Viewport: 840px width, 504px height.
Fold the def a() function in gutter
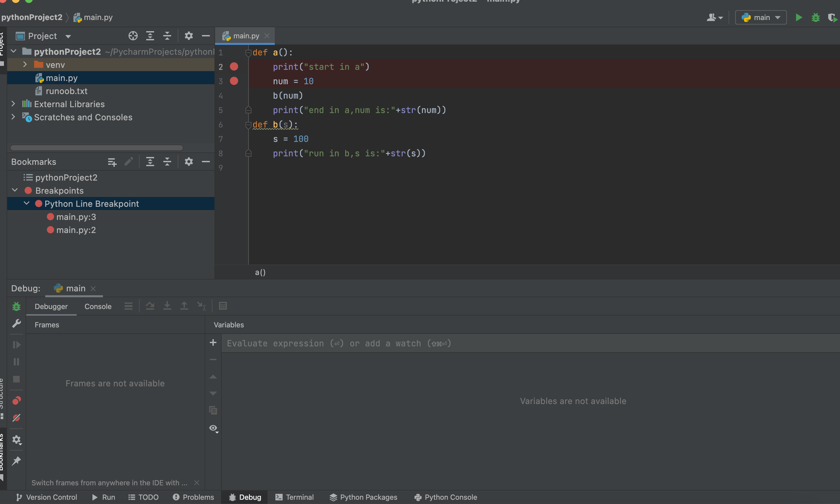coord(249,53)
